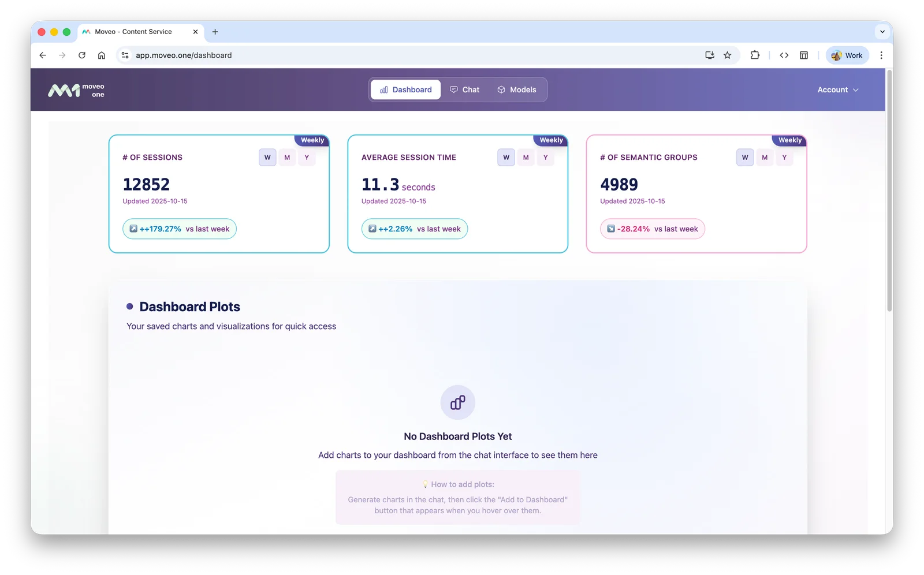924x575 pixels.
Task: Click the page vertical scrollbar
Action: [x=889, y=191]
